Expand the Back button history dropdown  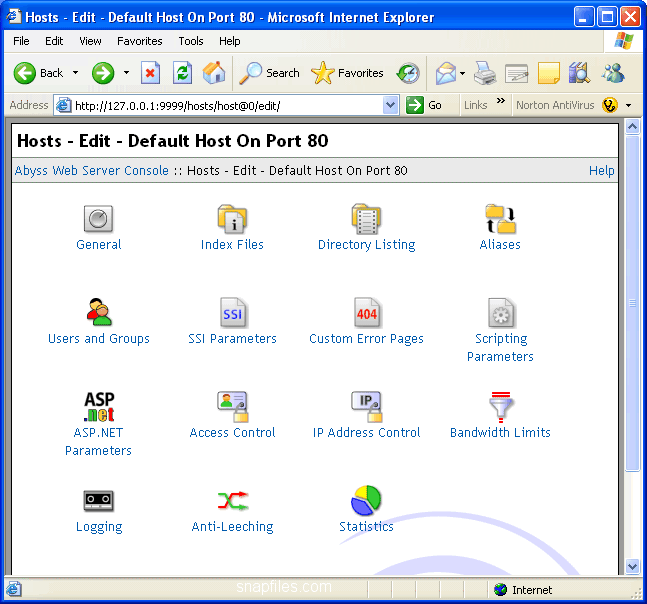(x=75, y=73)
